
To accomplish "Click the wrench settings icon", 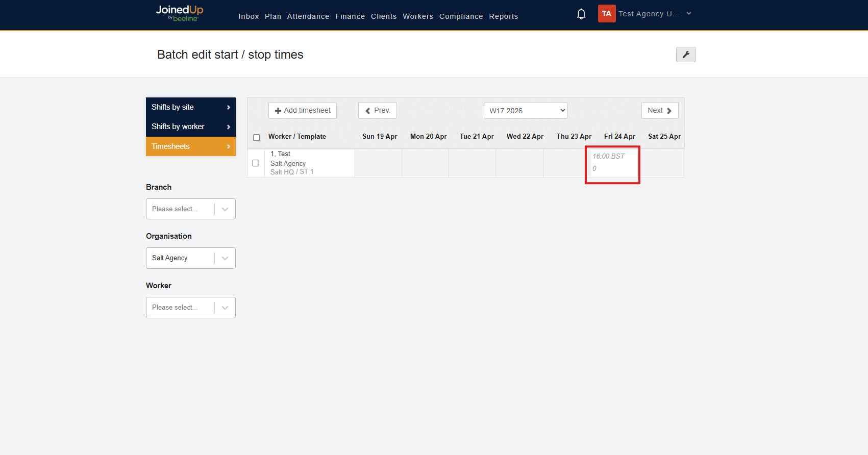I will point(686,55).
